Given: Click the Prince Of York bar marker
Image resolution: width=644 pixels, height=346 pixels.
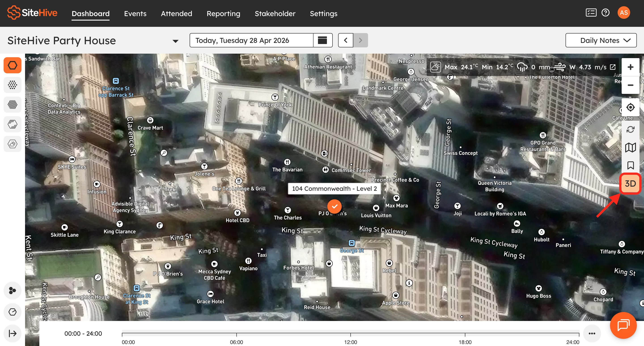Looking at the screenshot, I should (x=275, y=97).
